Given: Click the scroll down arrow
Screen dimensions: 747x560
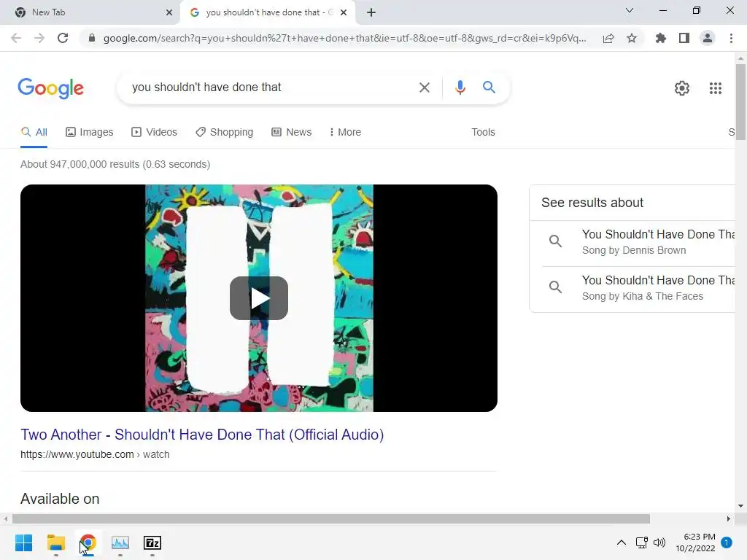Looking at the screenshot, I should click(x=740, y=506).
